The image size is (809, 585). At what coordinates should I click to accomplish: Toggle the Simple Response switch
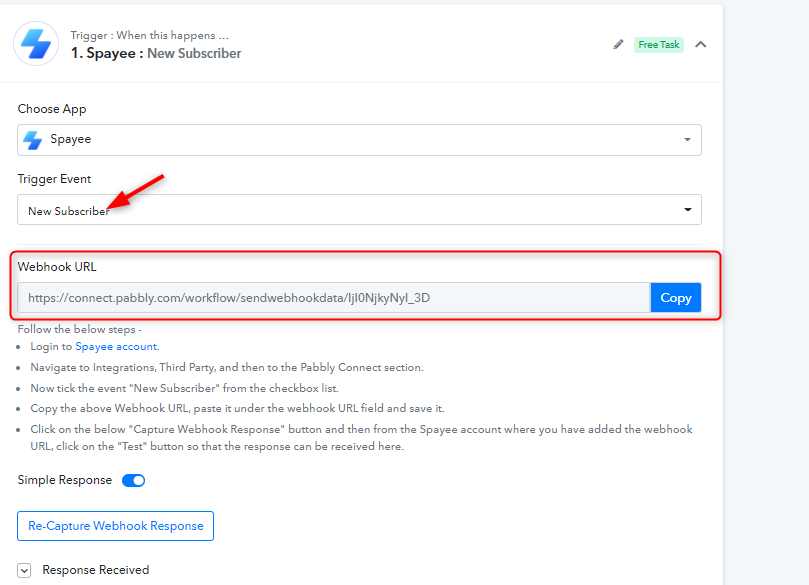point(134,480)
